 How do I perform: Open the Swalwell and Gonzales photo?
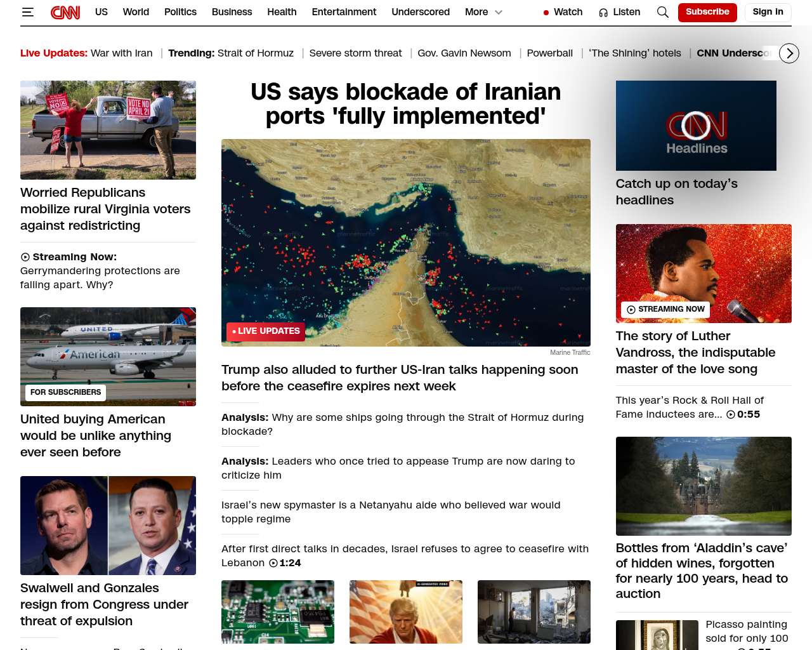(108, 526)
